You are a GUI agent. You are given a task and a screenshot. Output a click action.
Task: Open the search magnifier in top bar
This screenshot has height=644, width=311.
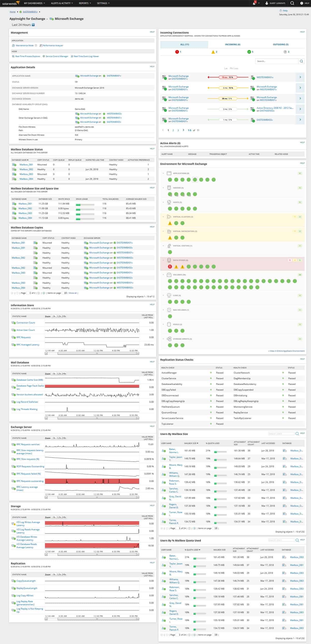click(292, 3)
